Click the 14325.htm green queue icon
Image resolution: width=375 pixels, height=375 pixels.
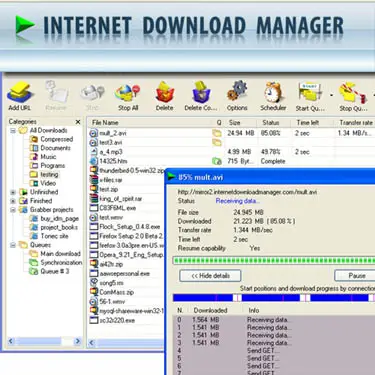[x=217, y=161]
